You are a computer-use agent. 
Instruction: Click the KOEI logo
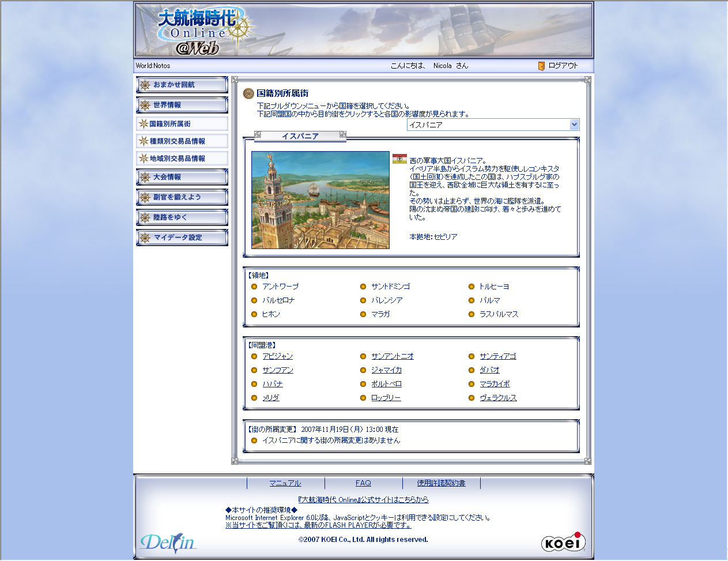(x=563, y=542)
